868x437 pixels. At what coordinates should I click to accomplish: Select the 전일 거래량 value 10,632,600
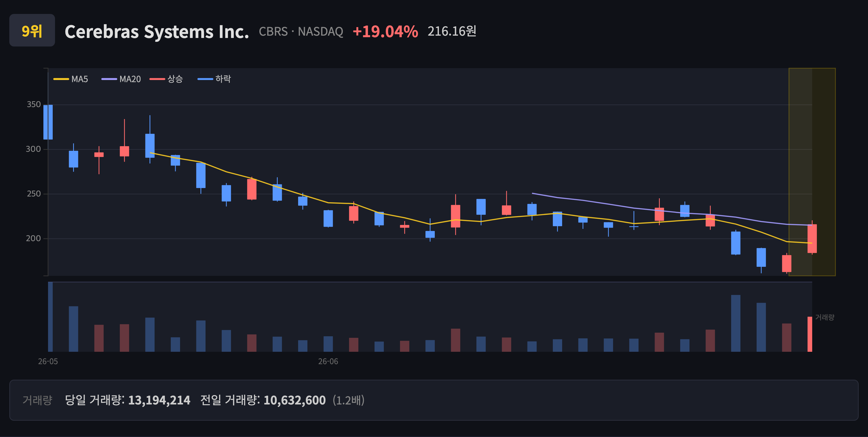point(295,400)
